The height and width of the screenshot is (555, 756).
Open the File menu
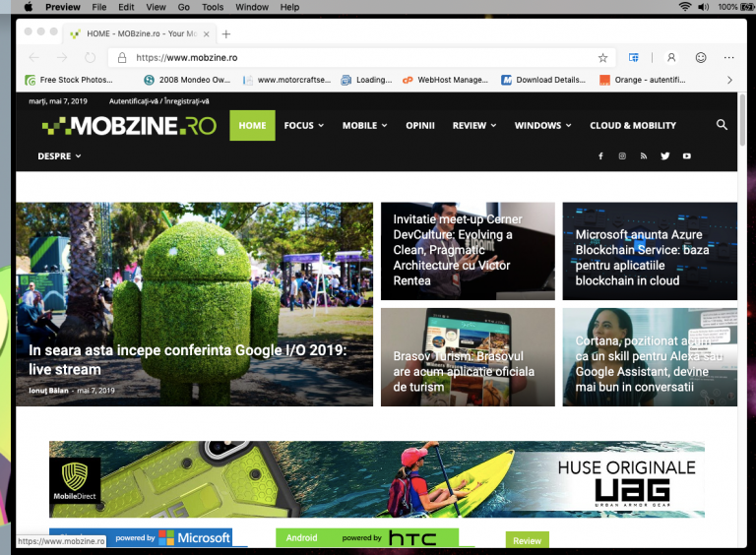tap(99, 7)
